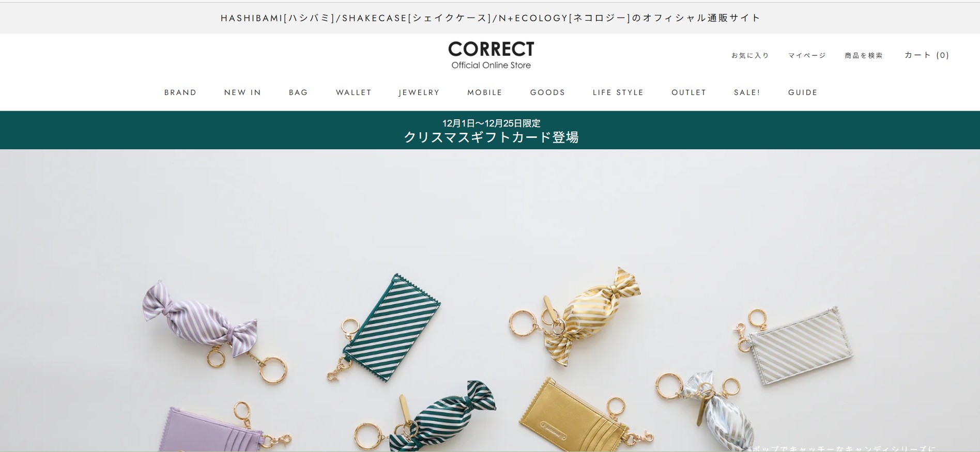Image resolution: width=980 pixels, height=452 pixels.
Task: Open 商品を検索 product search
Action: pos(864,55)
